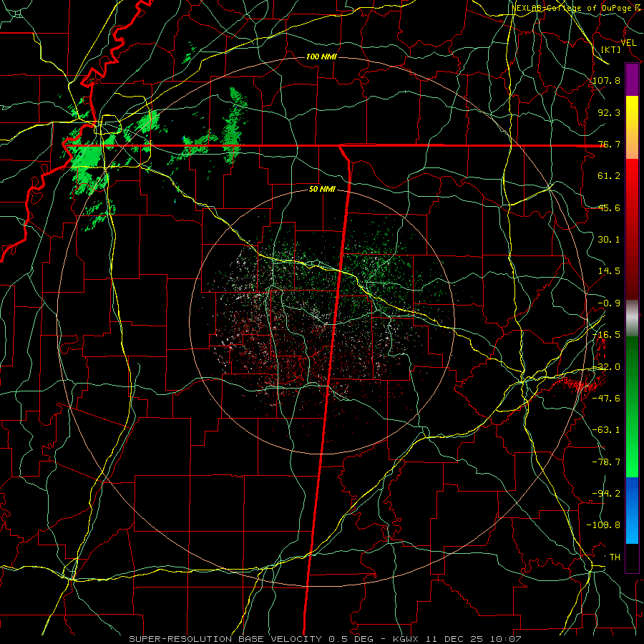Select the -109.8 scale label
The width and height of the screenshot is (644, 644).
(x=604, y=525)
